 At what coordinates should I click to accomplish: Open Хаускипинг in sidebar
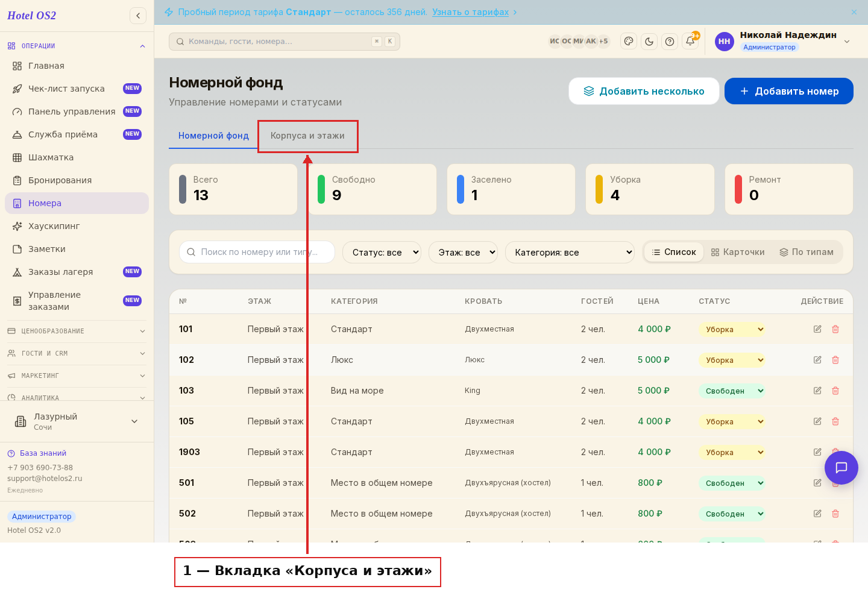pyautogui.click(x=77, y=226)
